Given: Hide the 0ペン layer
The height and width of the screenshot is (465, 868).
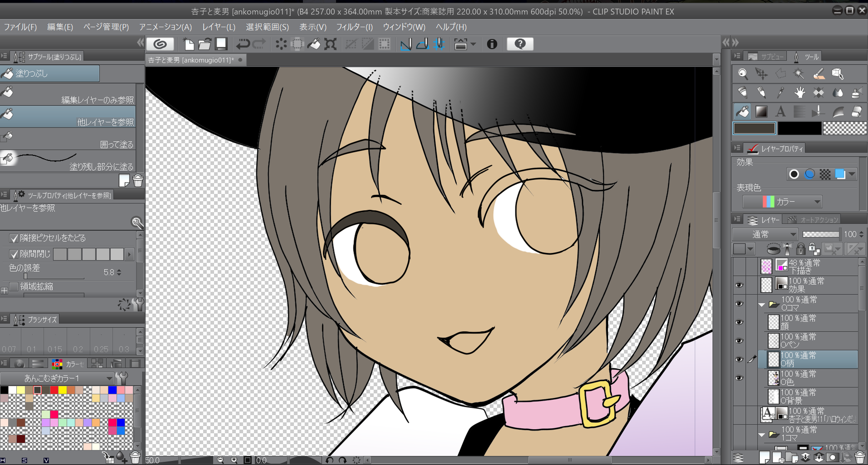Looking at the screenshot, I should [739, 341].
